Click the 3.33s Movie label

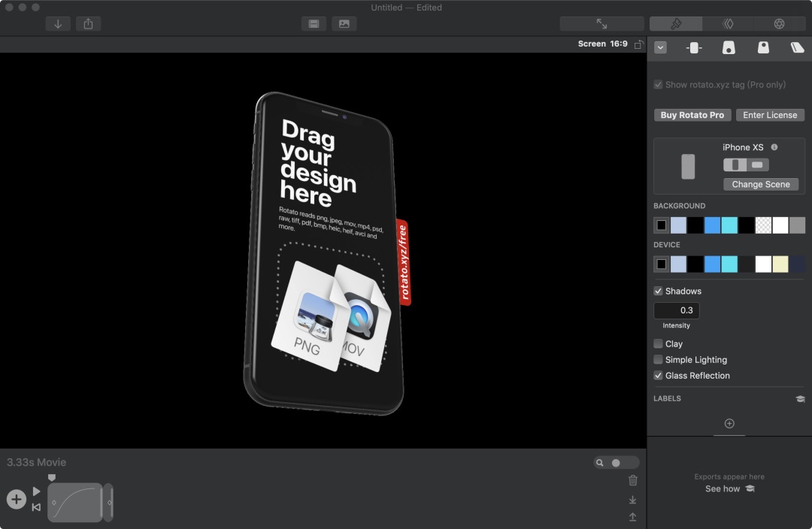pyautogui.click(x=36, y=462)
